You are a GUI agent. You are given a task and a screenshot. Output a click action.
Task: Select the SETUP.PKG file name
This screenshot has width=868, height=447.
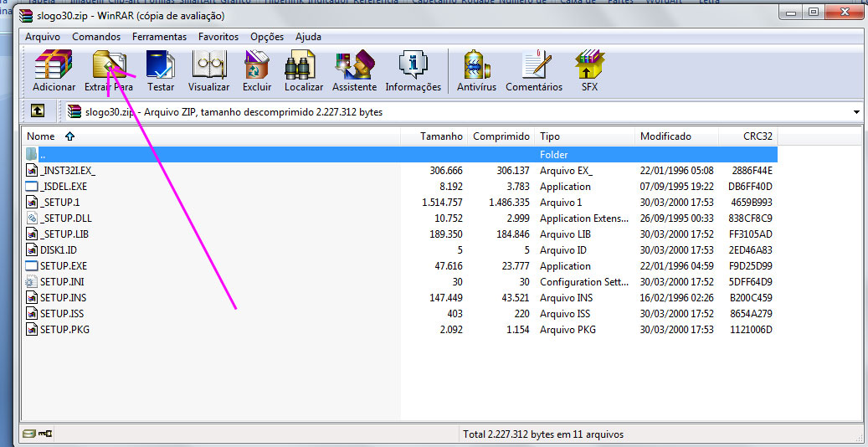64,330
